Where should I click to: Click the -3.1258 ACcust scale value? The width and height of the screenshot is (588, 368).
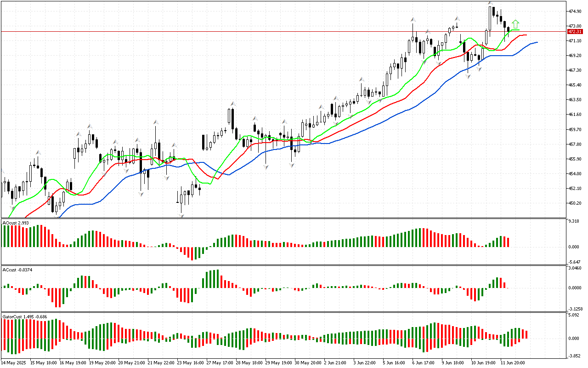click(576, 309)
